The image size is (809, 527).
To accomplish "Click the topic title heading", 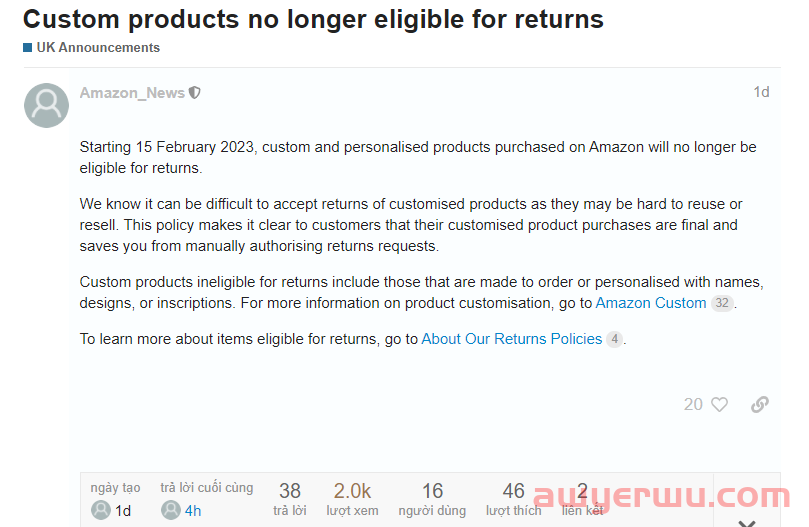I will click(x=313, y=18).
